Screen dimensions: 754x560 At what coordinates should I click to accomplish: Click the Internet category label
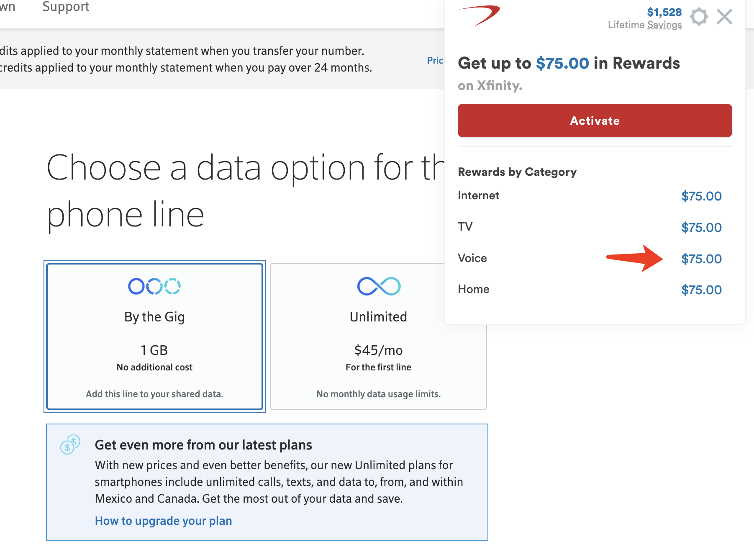478,195
